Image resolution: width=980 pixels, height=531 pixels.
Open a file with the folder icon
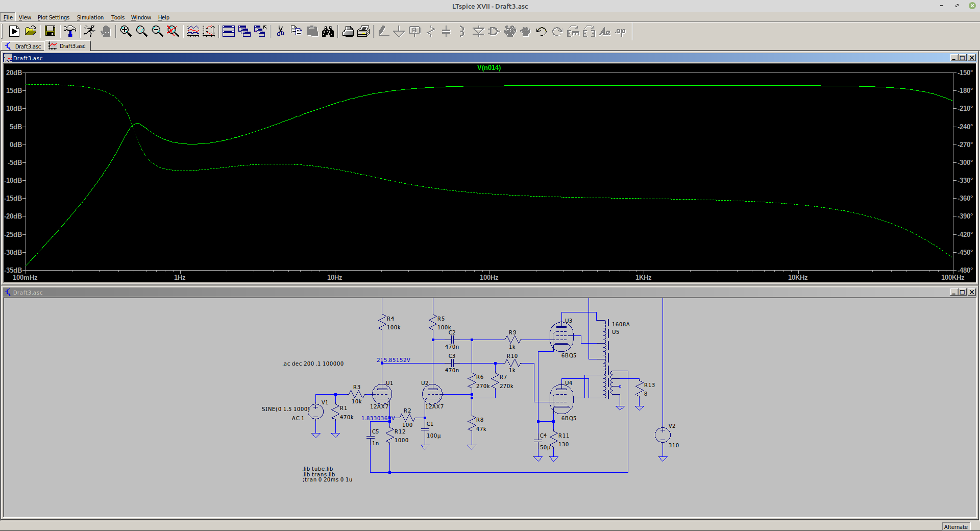(x=31, y=32)
